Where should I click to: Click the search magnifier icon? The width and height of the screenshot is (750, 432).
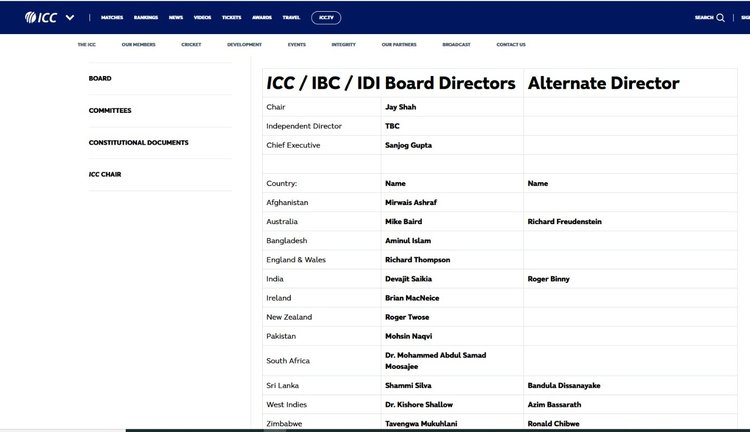click(x=720, y=17)
